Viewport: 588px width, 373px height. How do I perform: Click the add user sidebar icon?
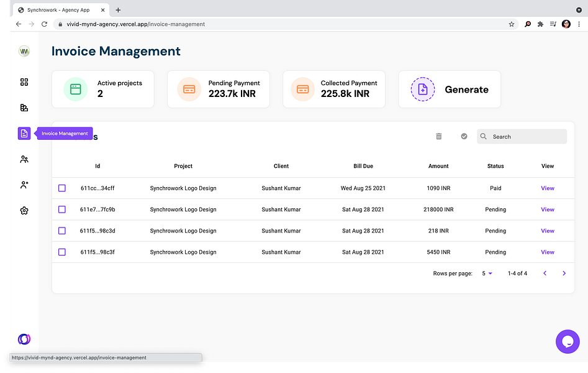24,185
